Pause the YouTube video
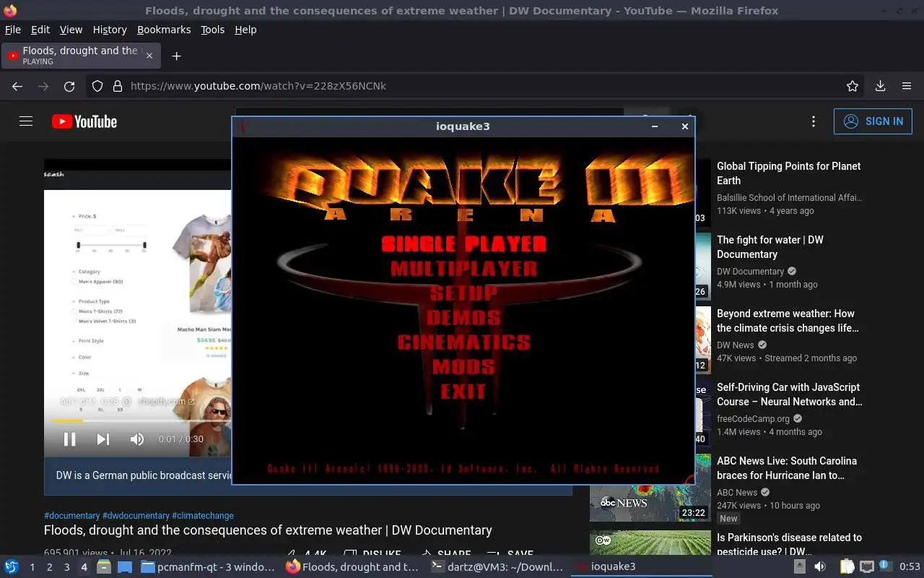The image size is (924, 578). coord(69,439)
